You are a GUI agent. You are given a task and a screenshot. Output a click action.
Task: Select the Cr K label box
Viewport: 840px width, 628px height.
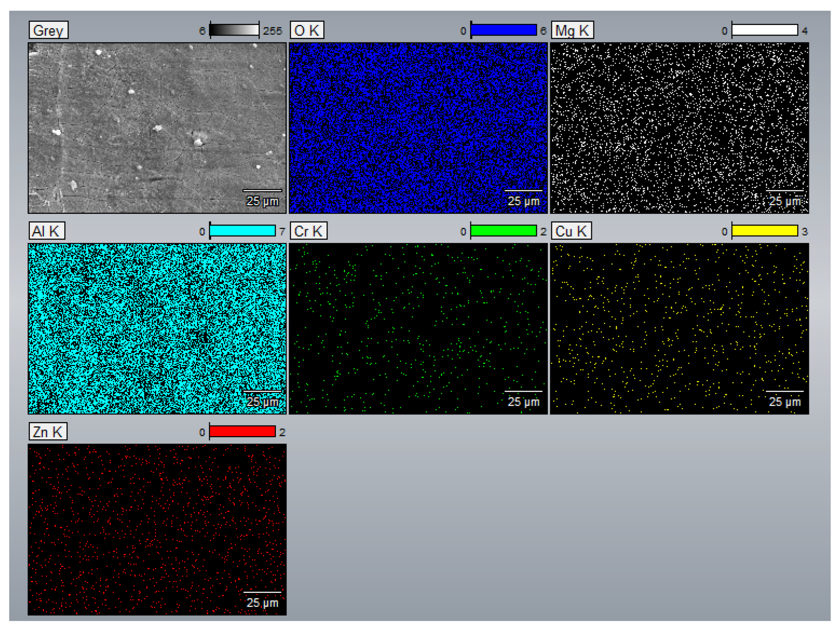(x=308, y=231)
